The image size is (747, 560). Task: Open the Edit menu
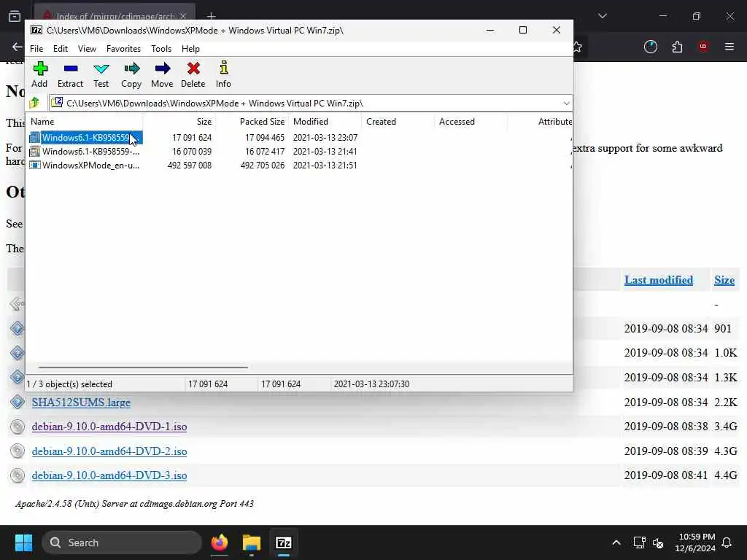pos(60,49)
